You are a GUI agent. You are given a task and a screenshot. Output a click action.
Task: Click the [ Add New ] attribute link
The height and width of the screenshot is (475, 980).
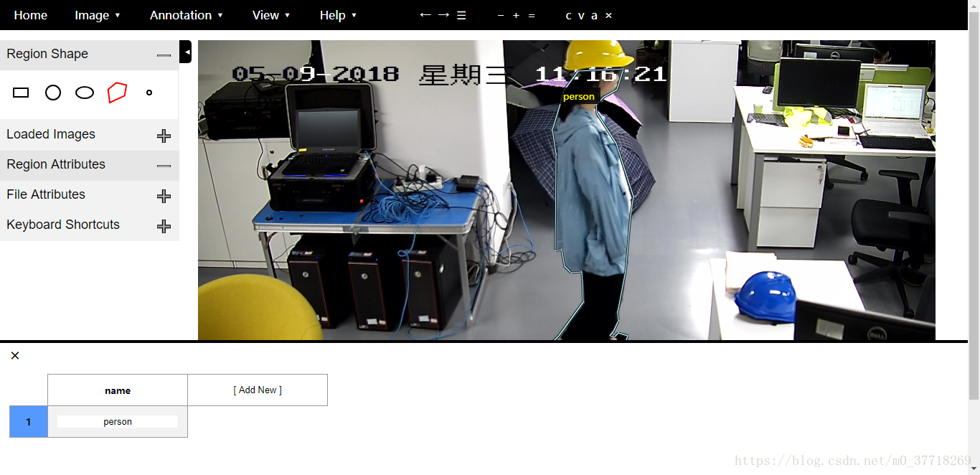(x=258, y=390)
